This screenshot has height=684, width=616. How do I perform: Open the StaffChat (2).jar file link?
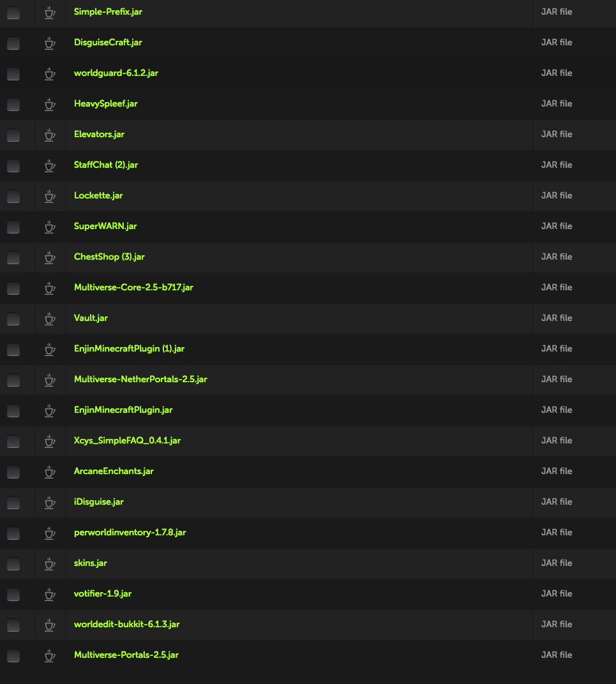click(105, 165)
